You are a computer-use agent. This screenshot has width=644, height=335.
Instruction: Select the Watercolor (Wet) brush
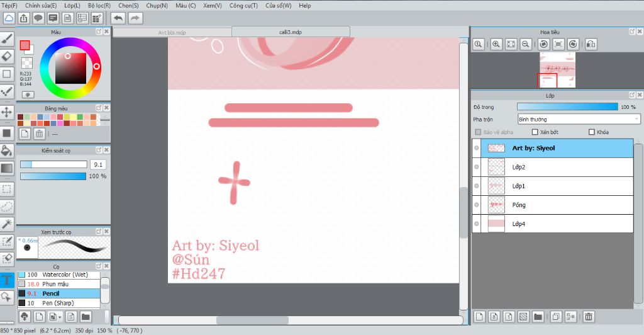(x=58, y=275)
